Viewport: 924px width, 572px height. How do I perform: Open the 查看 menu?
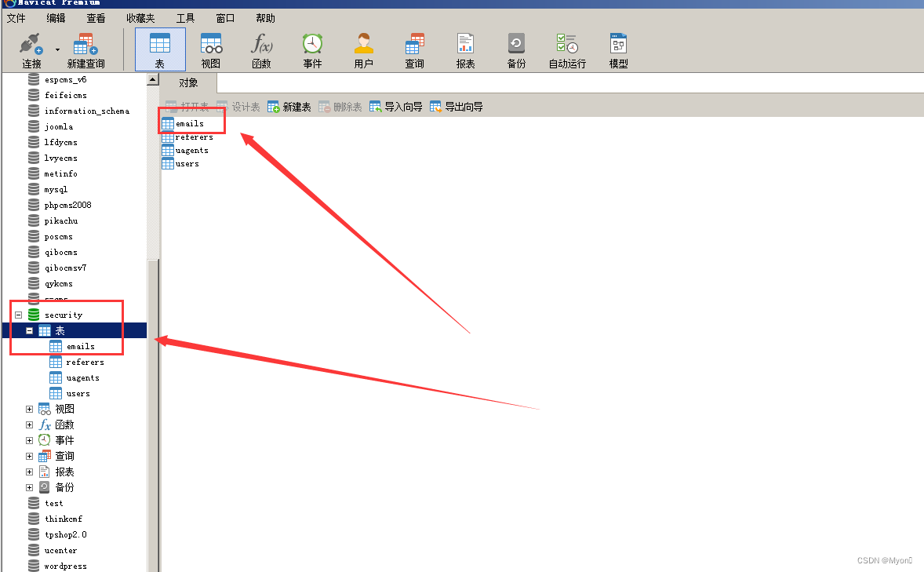96,18
